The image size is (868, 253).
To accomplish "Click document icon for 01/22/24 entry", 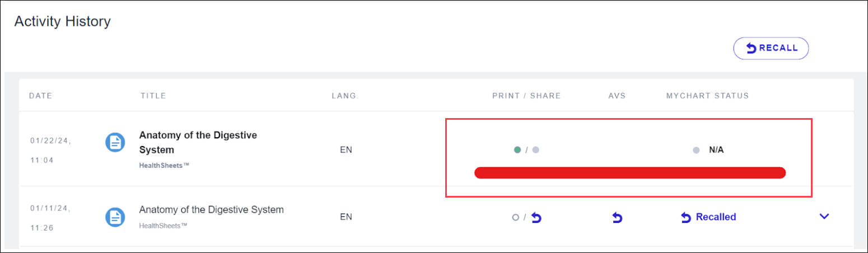I will pos(115,142).
